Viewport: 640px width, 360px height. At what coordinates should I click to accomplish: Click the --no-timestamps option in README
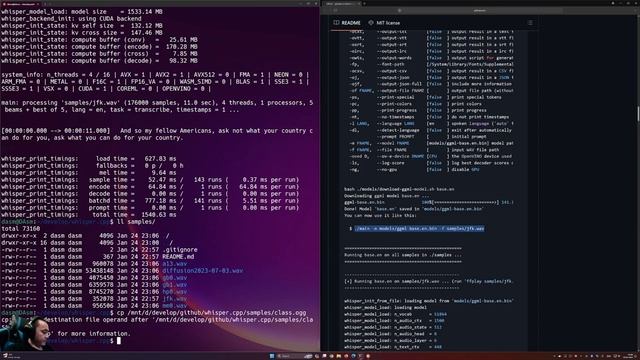(x=396, y=117)
